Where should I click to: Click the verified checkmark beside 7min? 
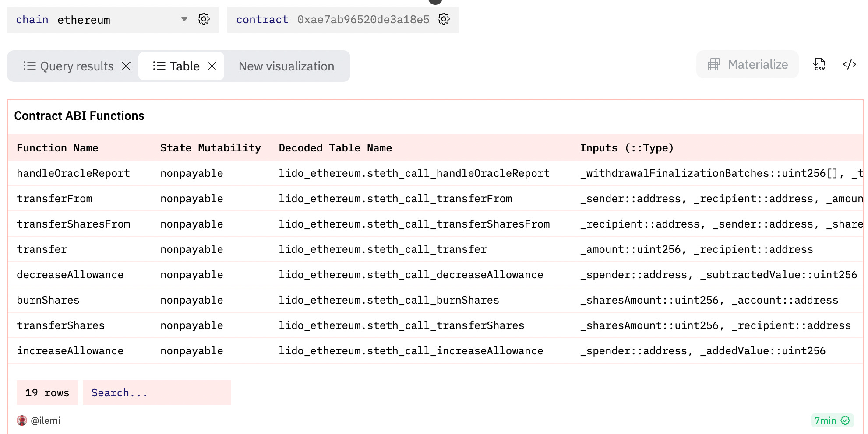click(846, 420)
